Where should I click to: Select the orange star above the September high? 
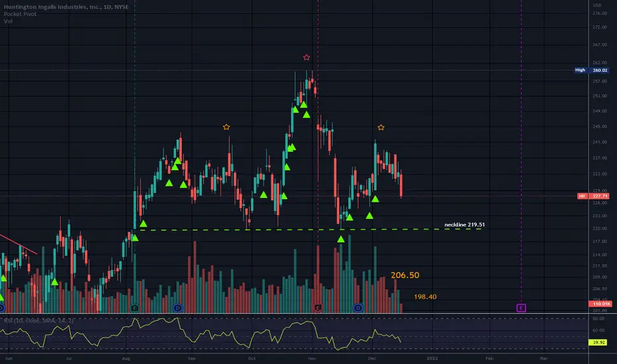coord(226,126)
